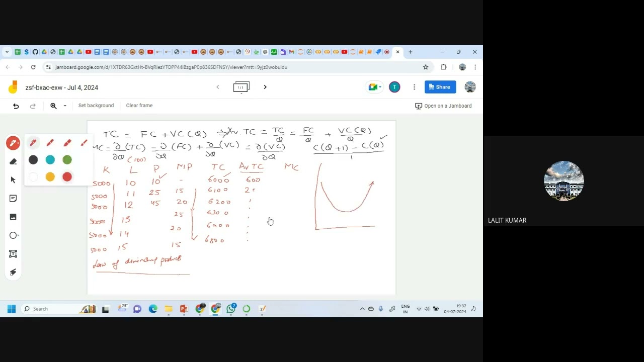The height and width of the screenshot is (362, 644).
Task: Open PowerPoint from taskbar
Action: [x=184, y=309]
